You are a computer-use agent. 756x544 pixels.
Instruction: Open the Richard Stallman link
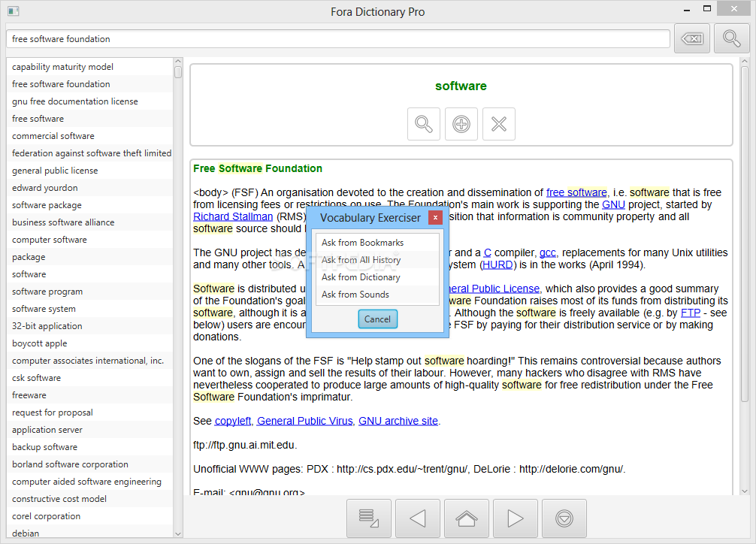[233, 216]
